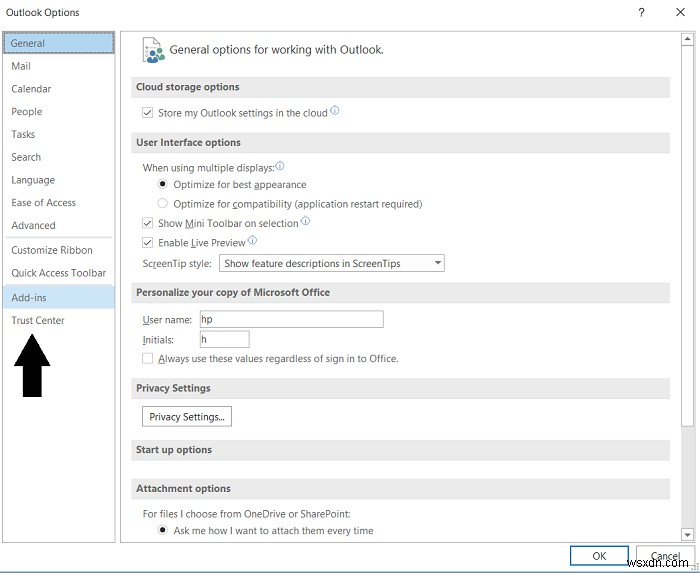Open the Add-ins category
700x573 pixels.
tap(58, 297)
